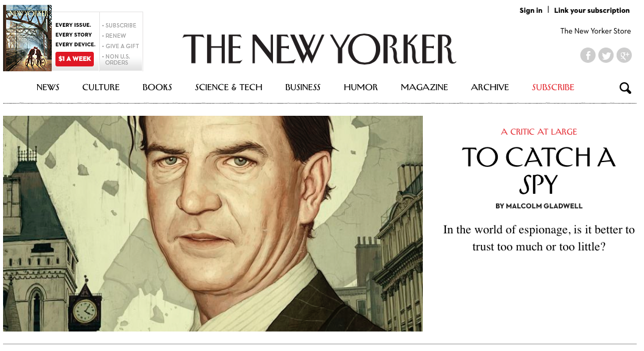Screen dimensions: 644x351
Task: Click The New Yorker masthead logo
Action: tap(319, 49)
